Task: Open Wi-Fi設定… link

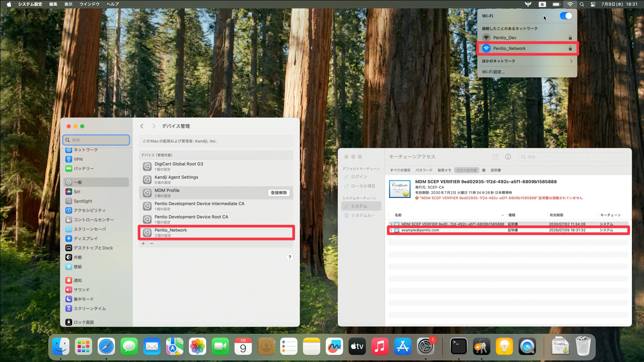Action: tap(493, 72)
